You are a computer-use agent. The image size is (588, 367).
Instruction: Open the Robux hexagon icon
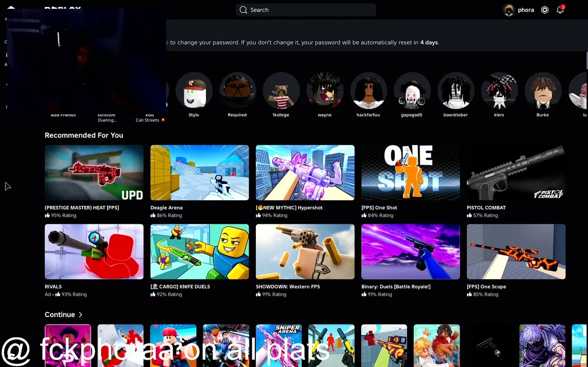click(545, 10)
